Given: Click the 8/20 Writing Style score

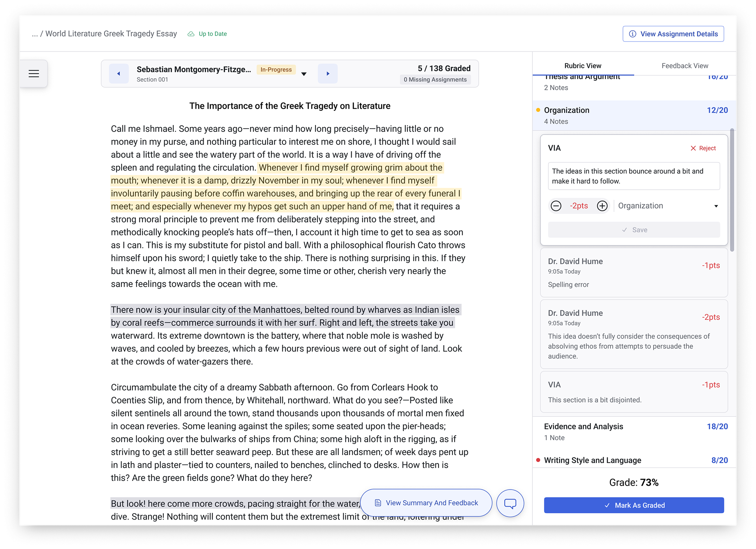Looking at the screenshot, I should pos(720,460).
